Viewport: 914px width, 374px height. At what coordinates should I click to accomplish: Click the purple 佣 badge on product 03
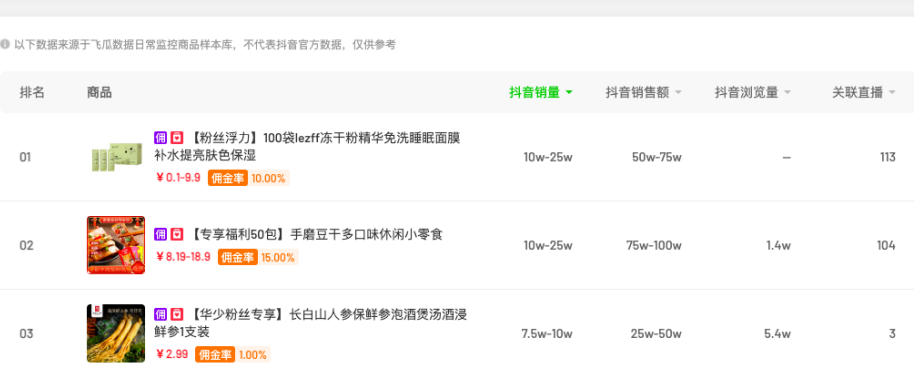160,315
